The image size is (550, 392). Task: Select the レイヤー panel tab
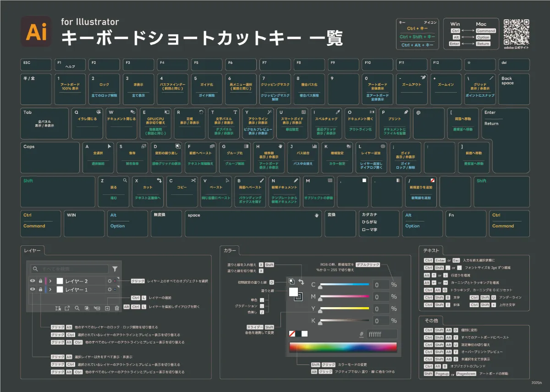32,250
